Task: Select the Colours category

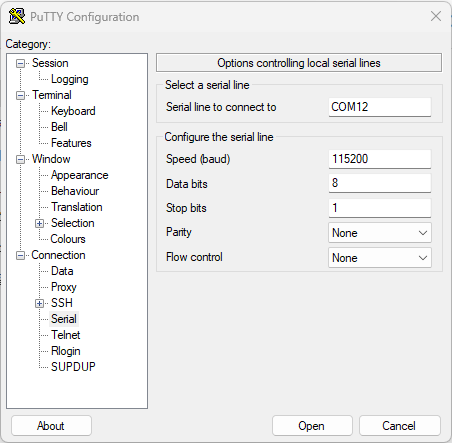Action: tap(68, 239)
